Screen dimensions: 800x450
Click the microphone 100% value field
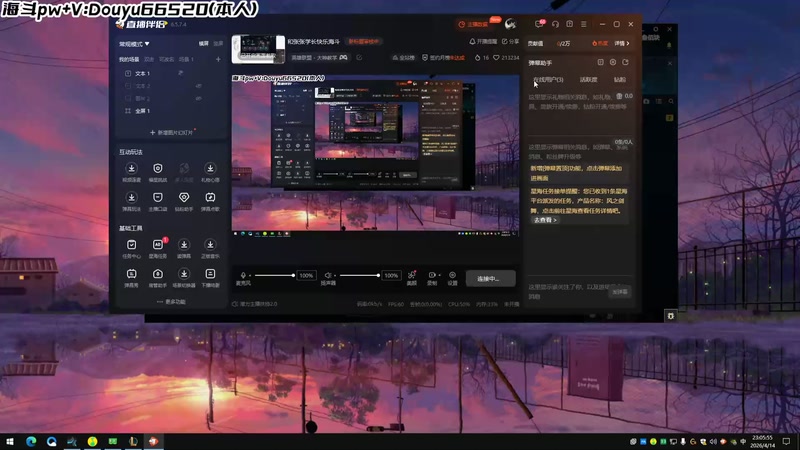coord(306,276)
